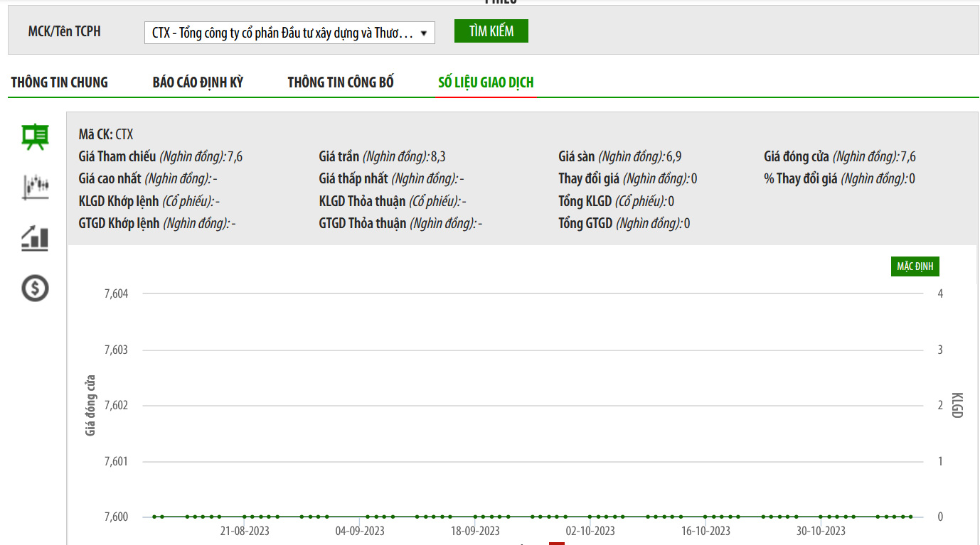980x545 pixels.
Task: Click the 04-09-2023 date axis label
Action: pyautogui.click(x=360, y=531)
